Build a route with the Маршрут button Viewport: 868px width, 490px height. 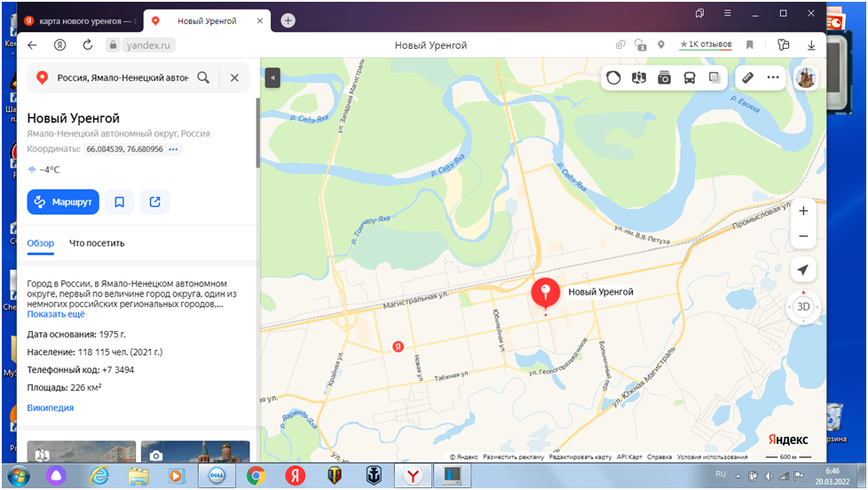(x=63, y=202)
